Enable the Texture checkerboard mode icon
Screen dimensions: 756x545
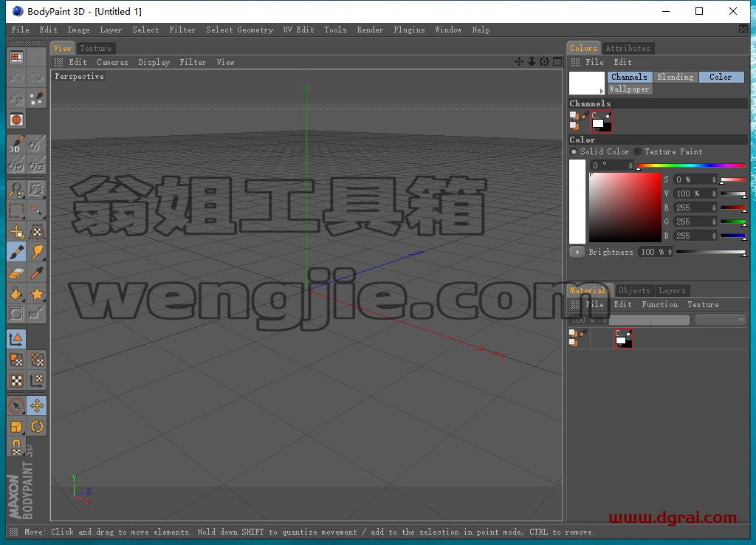click(16, 380)
